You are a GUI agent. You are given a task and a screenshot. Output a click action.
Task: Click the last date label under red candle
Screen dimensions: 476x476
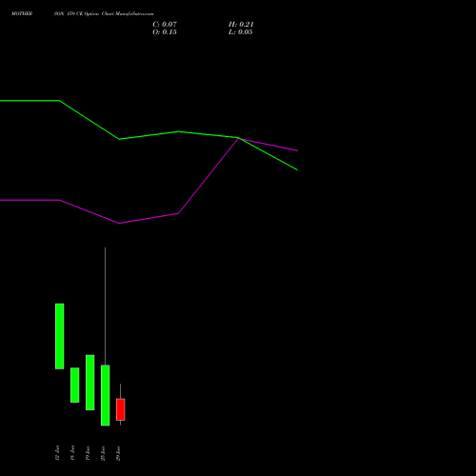[x=118, y=453]
